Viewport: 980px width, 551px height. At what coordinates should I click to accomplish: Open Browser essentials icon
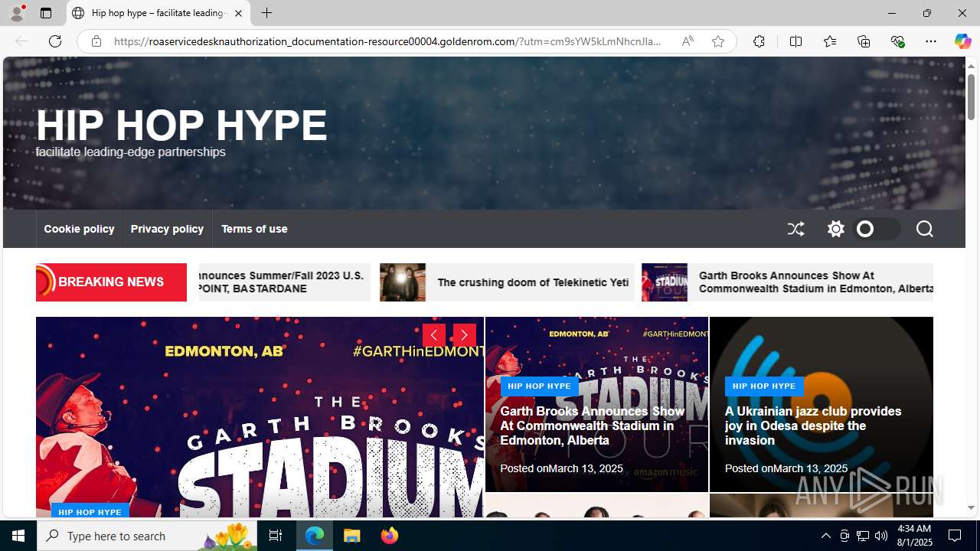click(897, 41)
